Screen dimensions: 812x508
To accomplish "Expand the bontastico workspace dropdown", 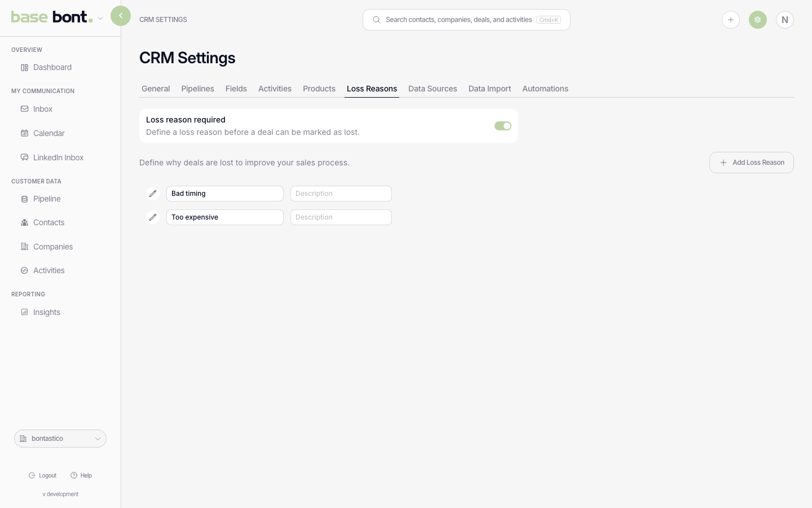I will point(60,439).
